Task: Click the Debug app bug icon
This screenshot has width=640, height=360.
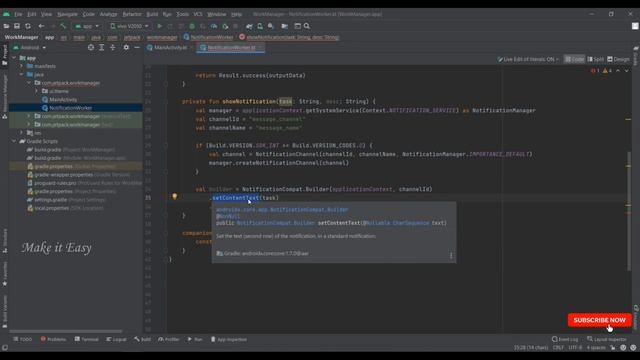Action: [x=192, y=26]
